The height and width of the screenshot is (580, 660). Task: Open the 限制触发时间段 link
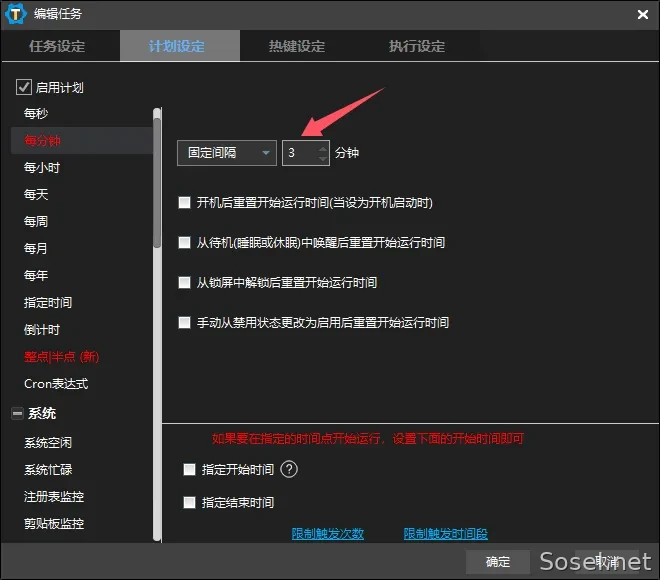(x=445, y=534)
